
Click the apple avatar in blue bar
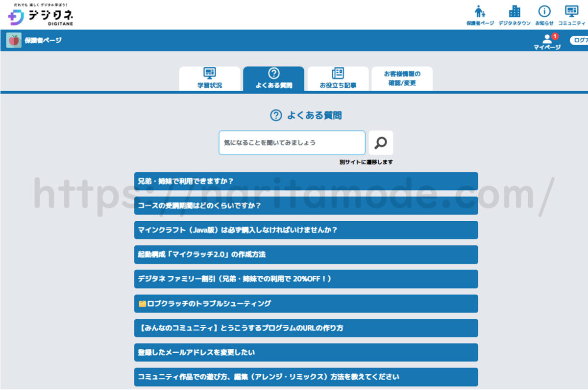[x=14, y=40]
